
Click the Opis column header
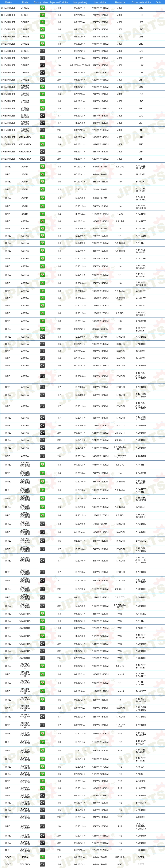coord(158,2)
